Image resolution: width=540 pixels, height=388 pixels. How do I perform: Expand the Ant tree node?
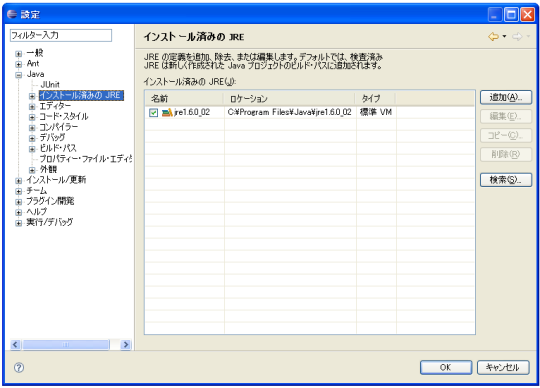pos(19,64)
